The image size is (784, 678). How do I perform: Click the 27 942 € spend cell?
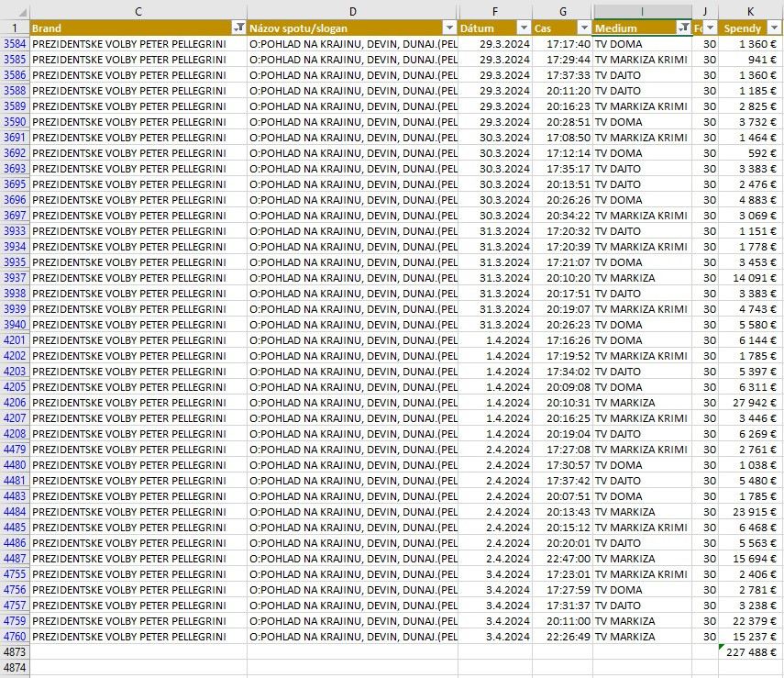pyautogui.click(x=750, y=403)
